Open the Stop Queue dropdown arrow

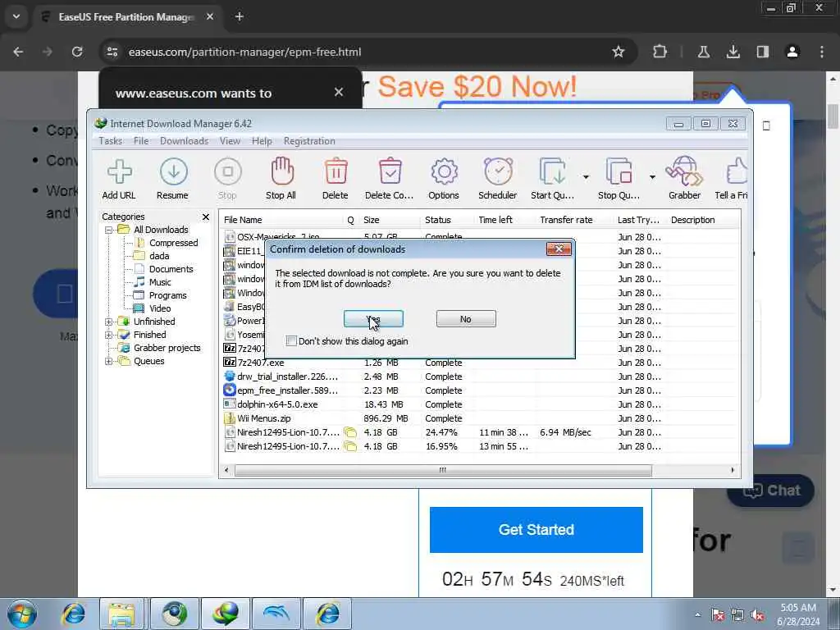point(652,177)
